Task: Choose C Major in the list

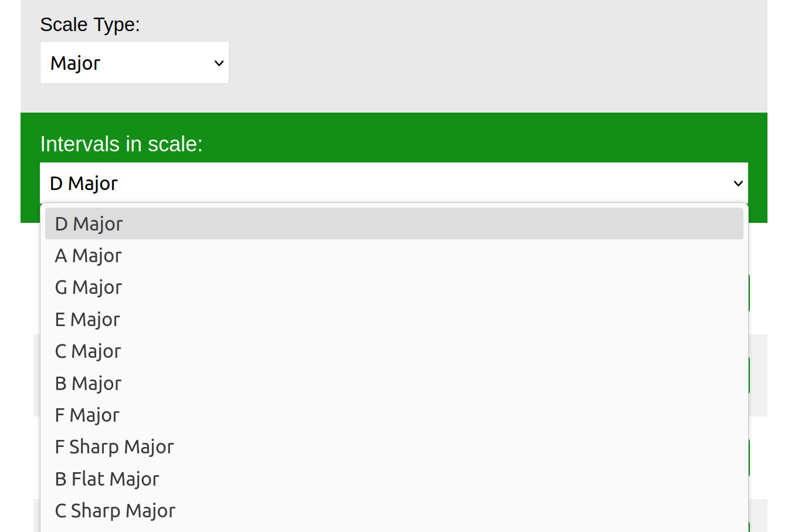Action: (x=88, y=351)
